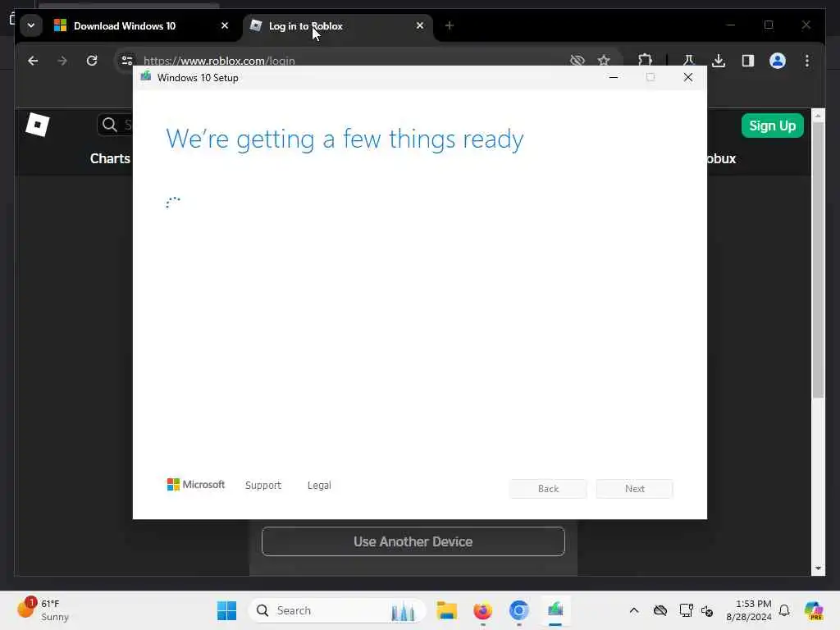Open Chrome Labs flask icon
This screenshot has width=840, height=630.
click(x=689, y=61)
